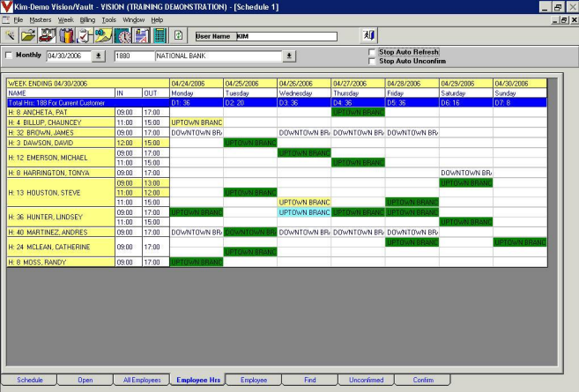Image resolution: width=579 pixels, height=392 pixels.
Task: Switch to the Schedule tab
Action: click(x=30, y=380)
